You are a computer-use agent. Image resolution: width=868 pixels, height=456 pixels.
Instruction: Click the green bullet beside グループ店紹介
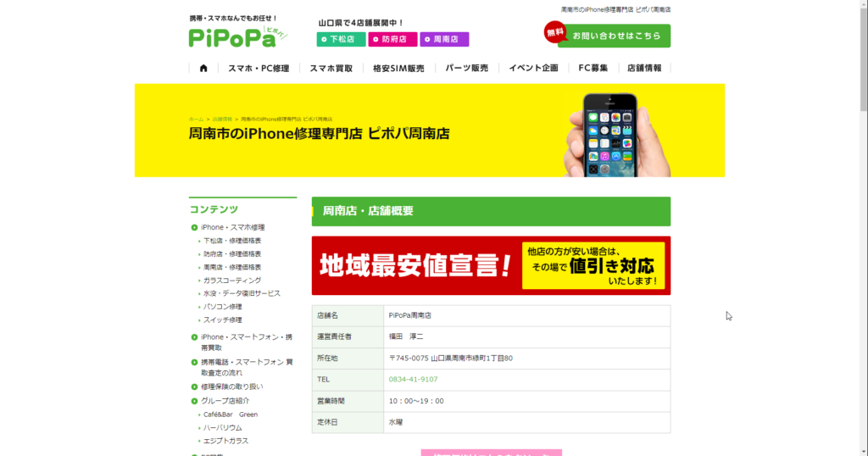pyautogui.click(x=194, y=401)
